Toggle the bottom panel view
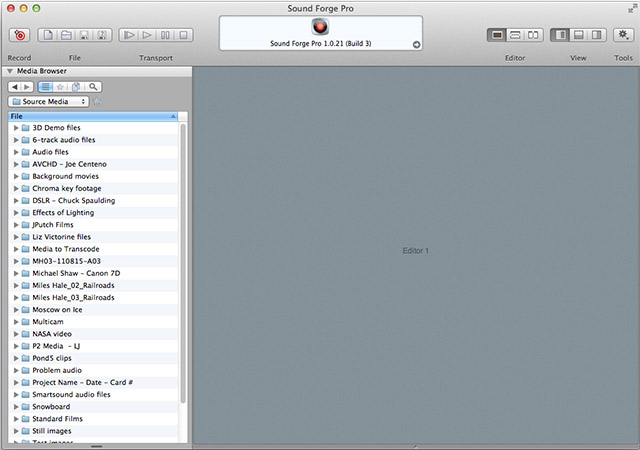 [x=578, y=35]
